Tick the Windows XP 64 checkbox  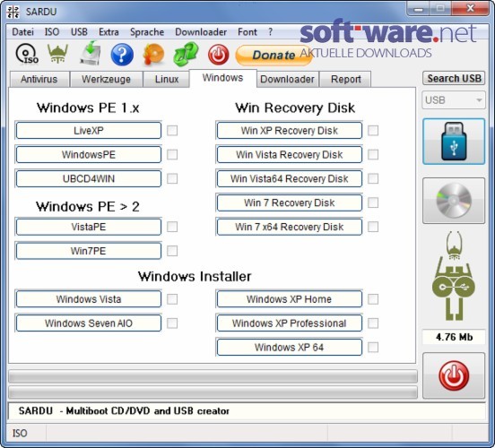[x=373, y=348]
